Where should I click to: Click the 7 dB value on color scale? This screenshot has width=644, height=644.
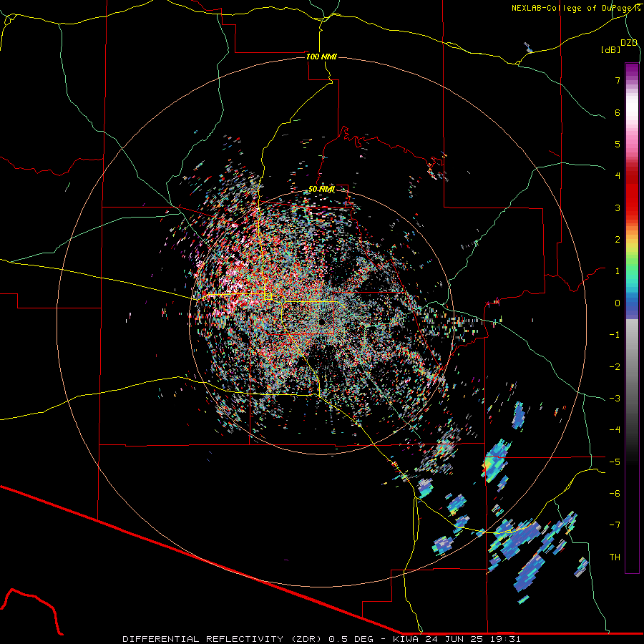(618, 80)
